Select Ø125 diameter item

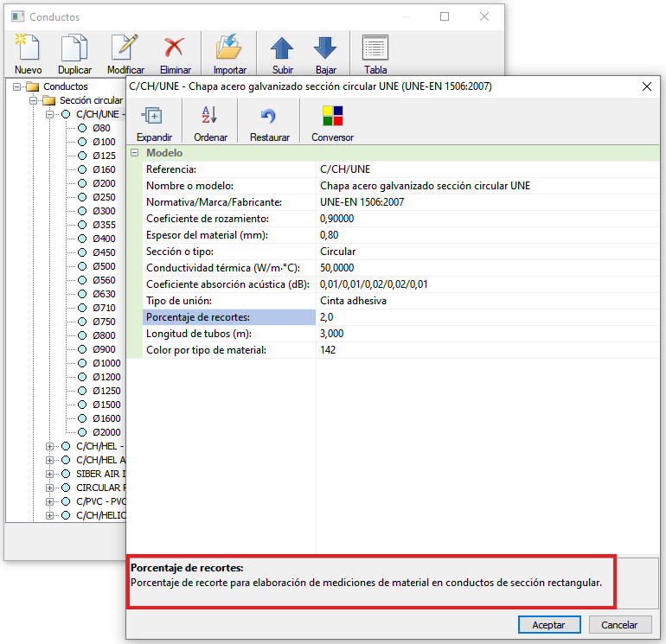(x=104, y=156)
